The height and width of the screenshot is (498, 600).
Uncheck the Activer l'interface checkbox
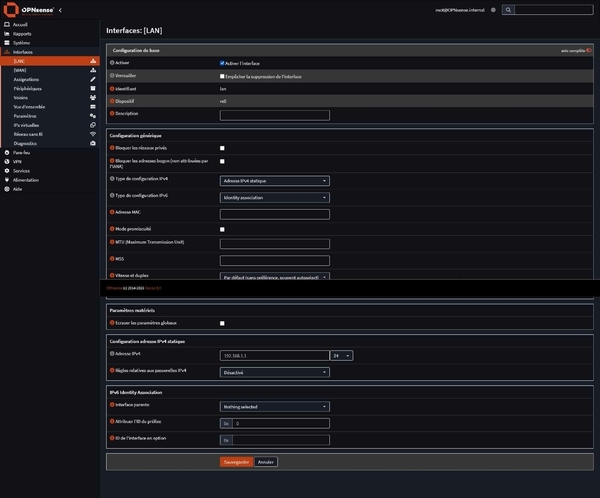[x=222, y=62]
